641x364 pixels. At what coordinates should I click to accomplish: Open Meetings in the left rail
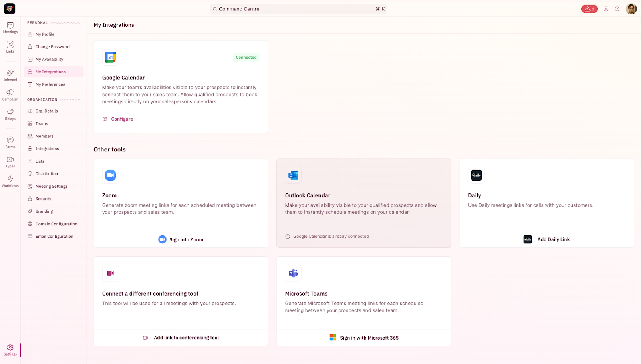coord(10,27)
